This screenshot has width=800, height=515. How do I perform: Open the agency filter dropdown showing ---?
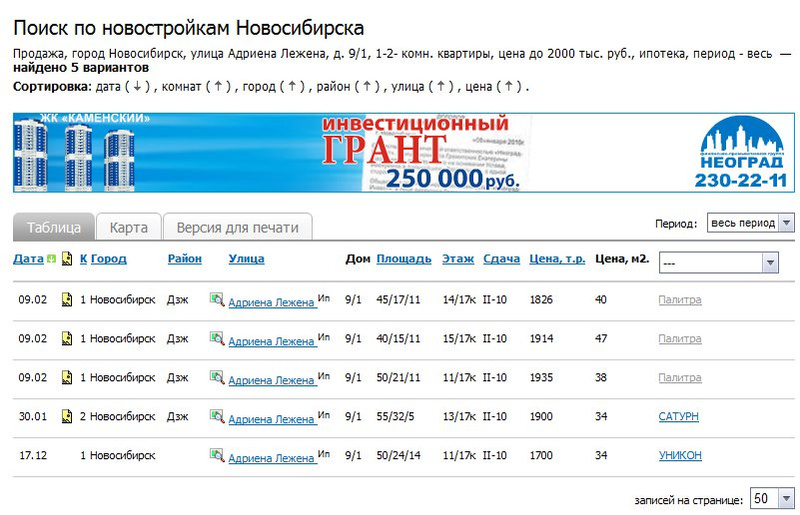[719, 263]
